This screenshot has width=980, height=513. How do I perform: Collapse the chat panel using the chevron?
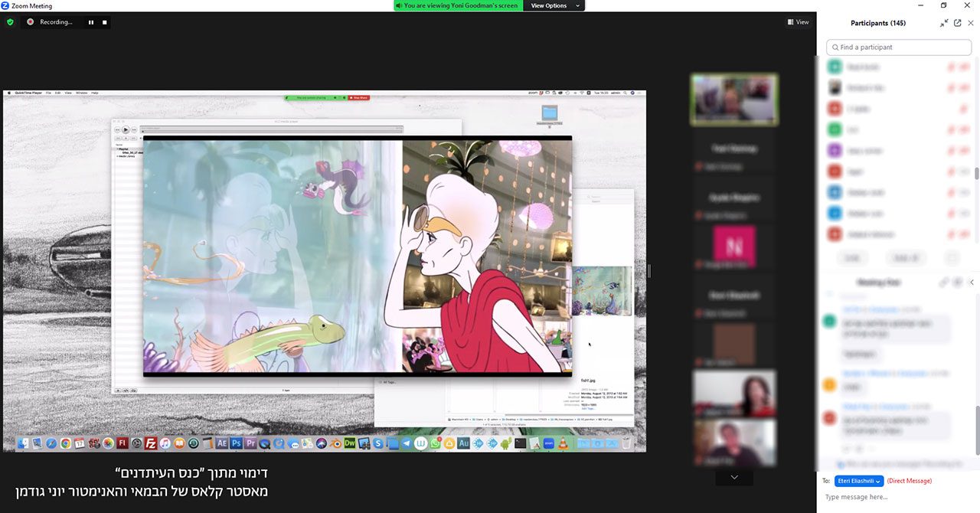[x=972, y=283]
